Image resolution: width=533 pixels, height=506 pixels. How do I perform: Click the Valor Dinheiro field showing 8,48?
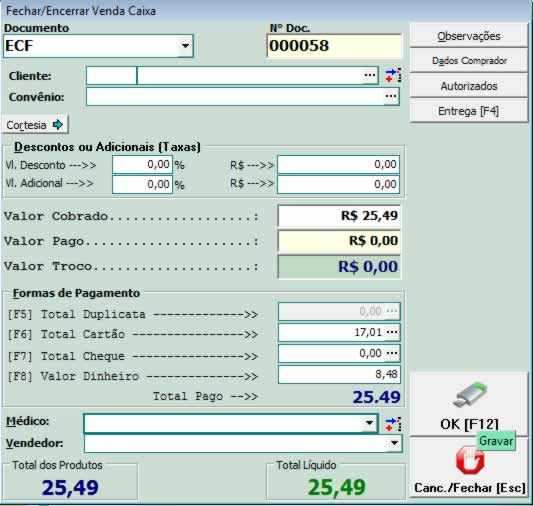click(x=339, y=374)
